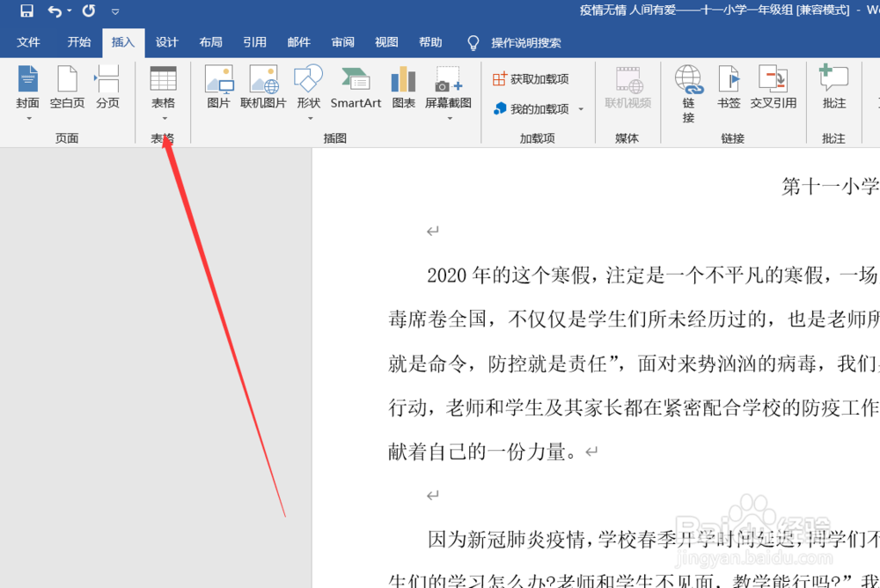Open 联机图片 to insert online pictures
880x588 pixels.
(x=263, y=88)
